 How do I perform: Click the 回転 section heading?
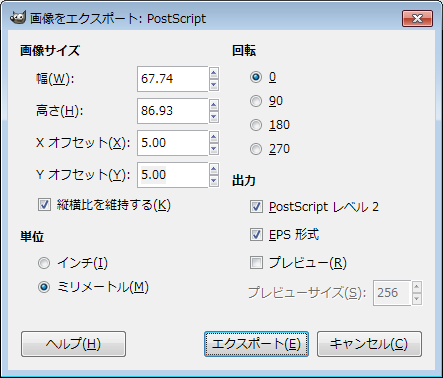[x=244, y=51]
